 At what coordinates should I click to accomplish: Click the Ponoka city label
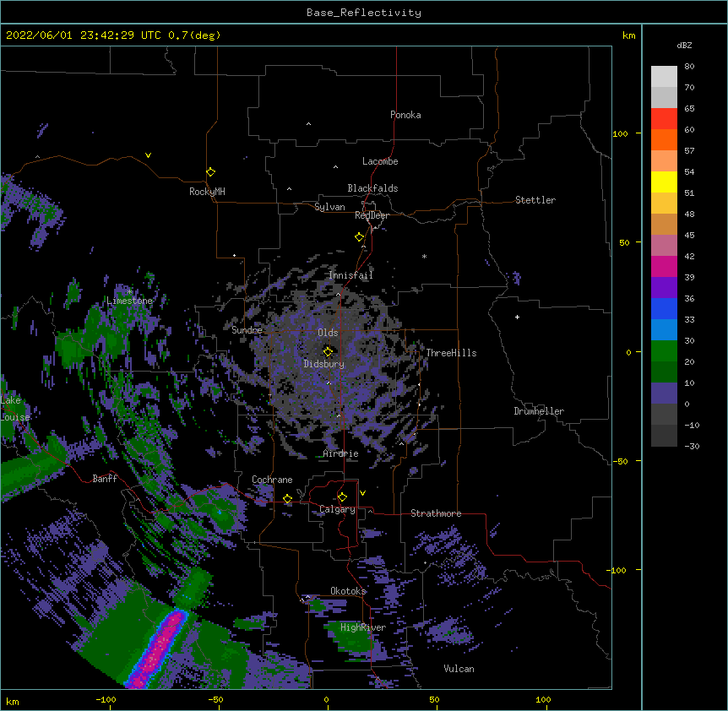(x=405, y=115)
